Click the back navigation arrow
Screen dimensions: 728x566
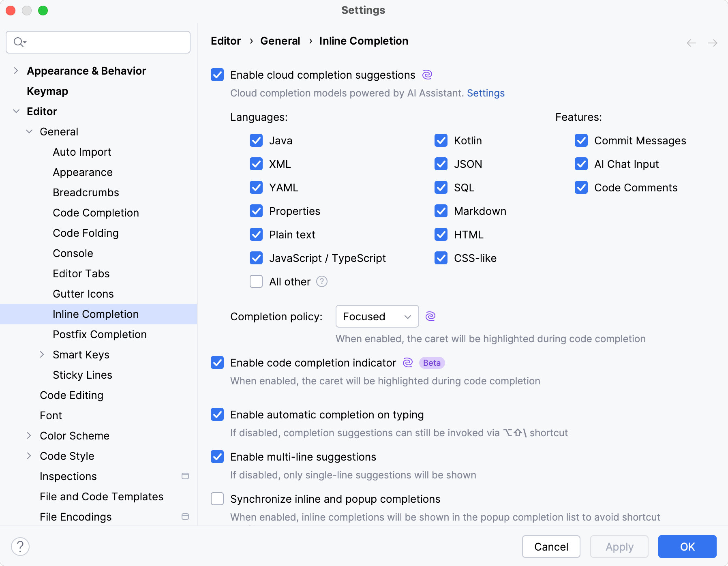(691, 43)
